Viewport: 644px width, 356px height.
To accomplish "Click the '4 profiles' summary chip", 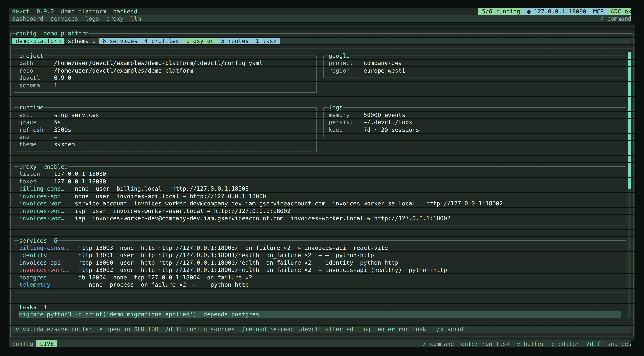I will pyautogui.click(x=162, y=41).
